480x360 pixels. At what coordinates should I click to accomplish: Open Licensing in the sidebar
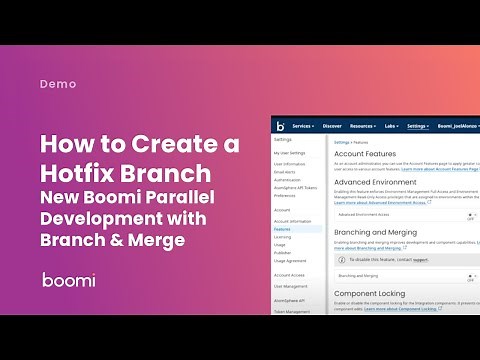click(x=282, y=237)
